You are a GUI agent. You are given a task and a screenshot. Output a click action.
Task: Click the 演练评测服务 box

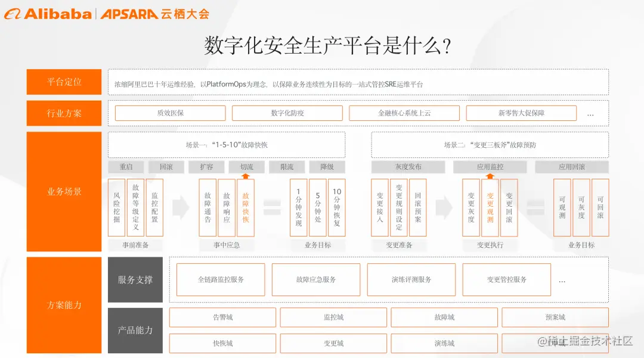[411, 280]
